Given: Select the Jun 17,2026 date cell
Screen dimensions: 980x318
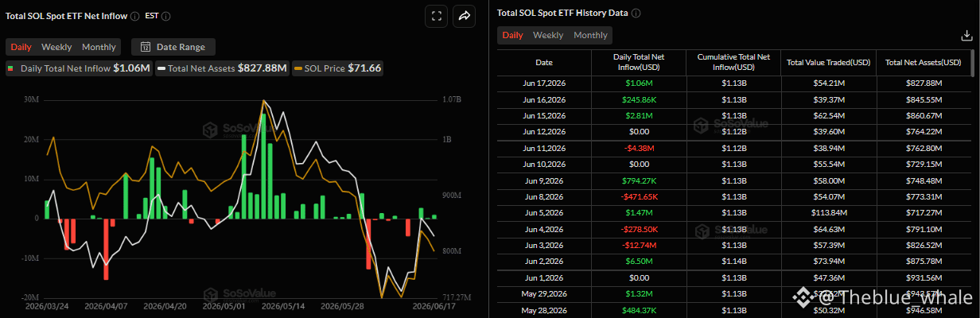Looking at the screenshot, I should [x=544, y=83].
